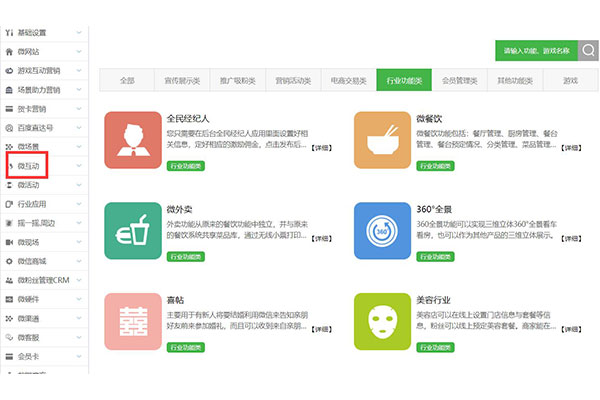Select the 微互动 menu label
Image resolution: width=600 pixels, height=400 pixels.
[28, 166]
